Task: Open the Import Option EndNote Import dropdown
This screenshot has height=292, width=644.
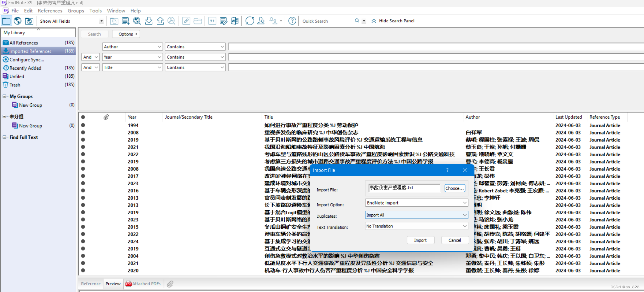Action: point(417,203)
